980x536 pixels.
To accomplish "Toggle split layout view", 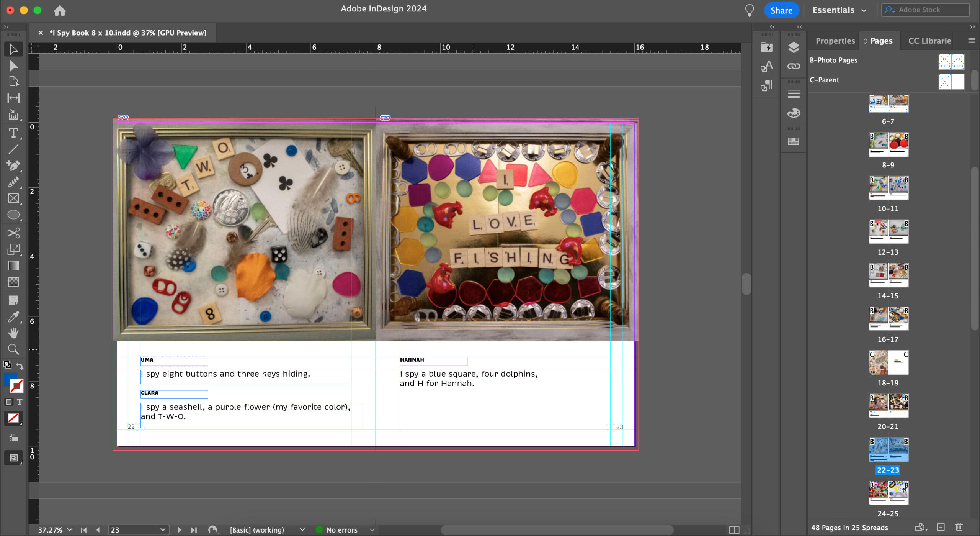I will tap(734, 530).
